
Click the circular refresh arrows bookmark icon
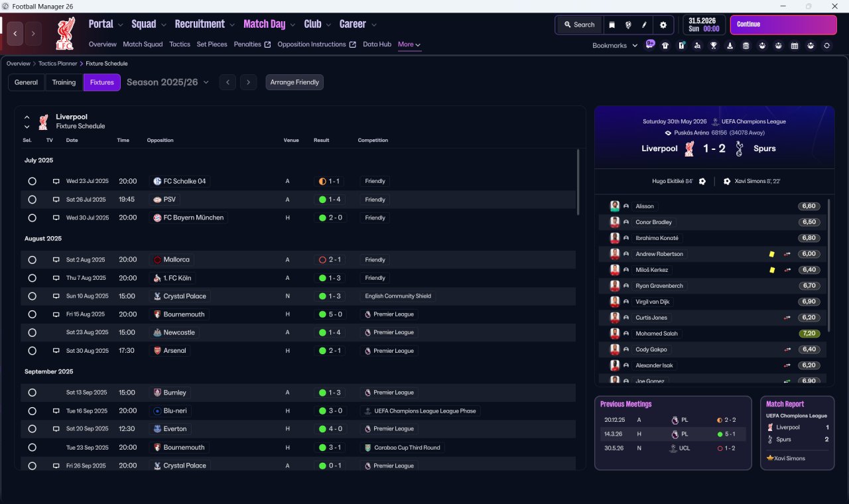tap(826, 46)
